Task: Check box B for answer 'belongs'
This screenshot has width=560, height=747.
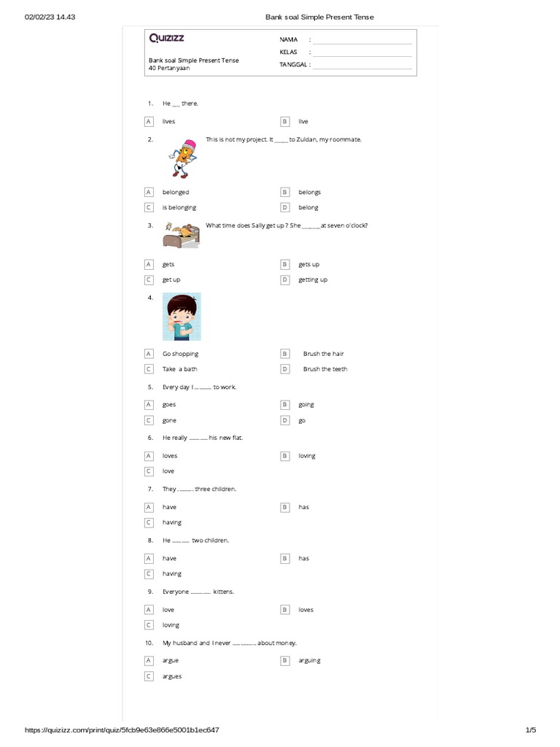Action: 285,192
